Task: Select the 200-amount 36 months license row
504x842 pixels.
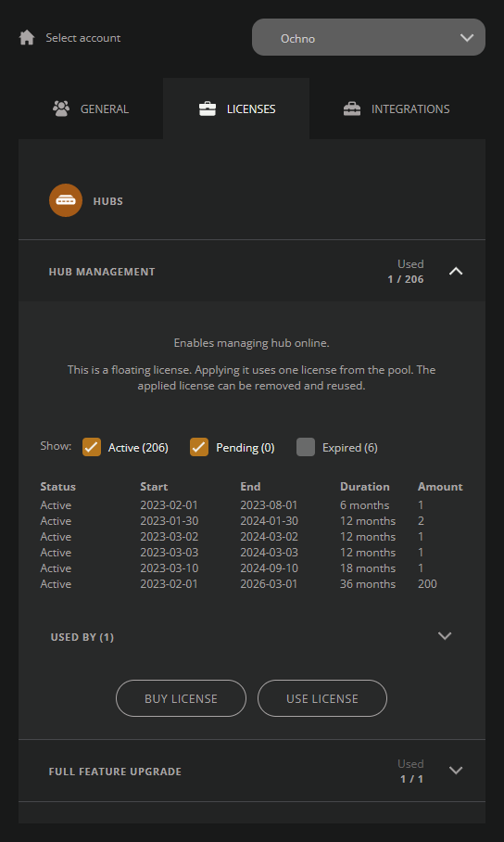Action: (251, 583)
